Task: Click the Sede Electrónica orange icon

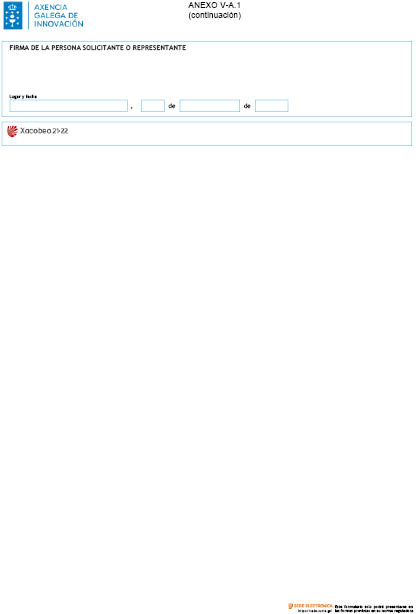Action: click(291, 606)
